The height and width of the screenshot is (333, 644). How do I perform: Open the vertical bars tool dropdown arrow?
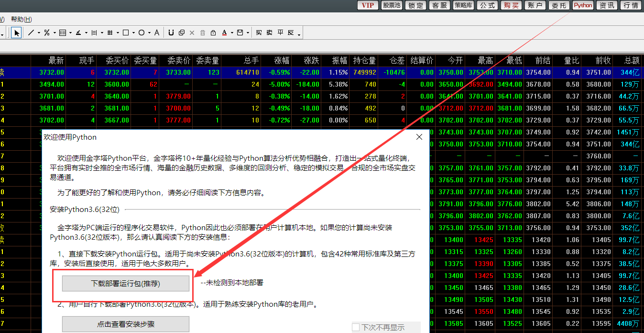click(70, 33)
